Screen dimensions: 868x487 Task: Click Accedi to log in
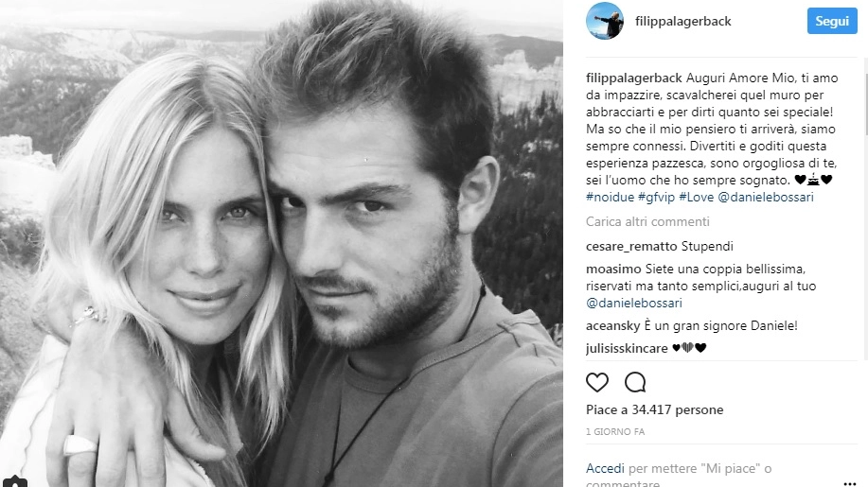pyautogui.click(x=605, y=469)
